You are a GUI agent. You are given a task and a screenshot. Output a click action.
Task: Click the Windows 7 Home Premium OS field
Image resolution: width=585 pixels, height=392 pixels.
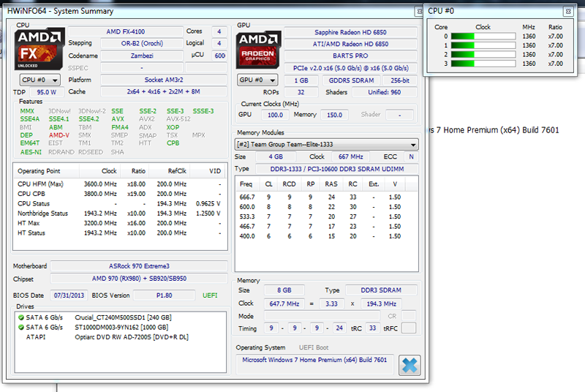click(x=314, y=363)
